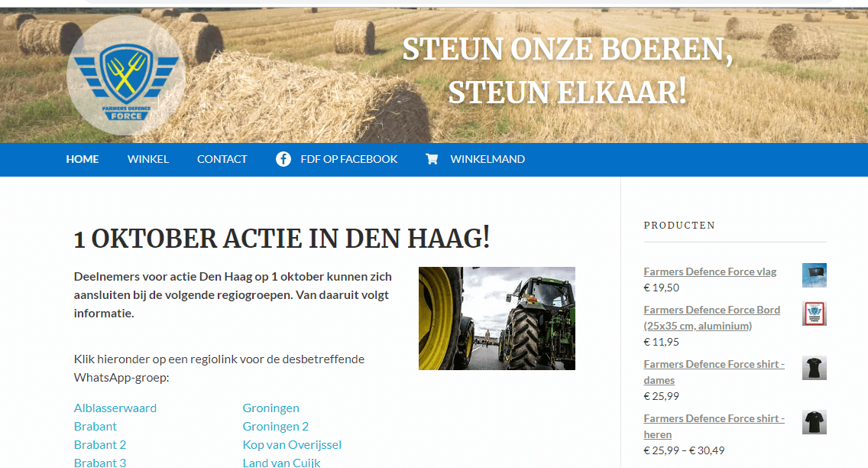Viewport: 868px width, 468px height.
Task: Open Farmers Defence Force vlag product link
Action: pos(710,271)
